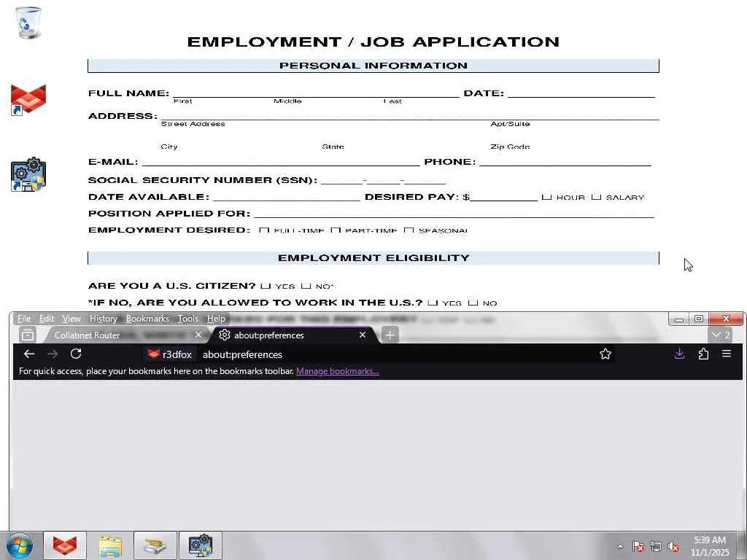This screenshot has width=747, height=560.
Task: Open the Recycle Bin desktop icon
Action: (x=28, y=23)
